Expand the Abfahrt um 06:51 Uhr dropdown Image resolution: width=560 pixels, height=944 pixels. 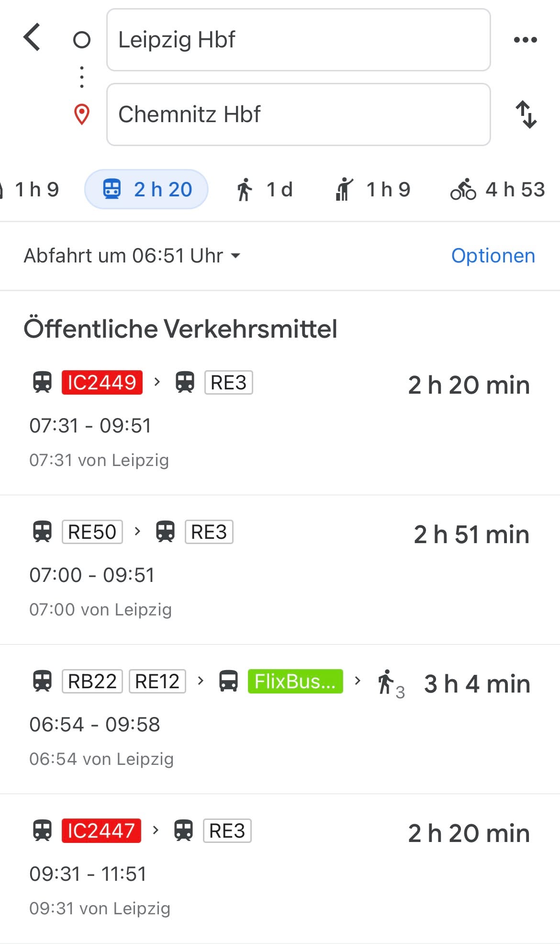point(132,256)
